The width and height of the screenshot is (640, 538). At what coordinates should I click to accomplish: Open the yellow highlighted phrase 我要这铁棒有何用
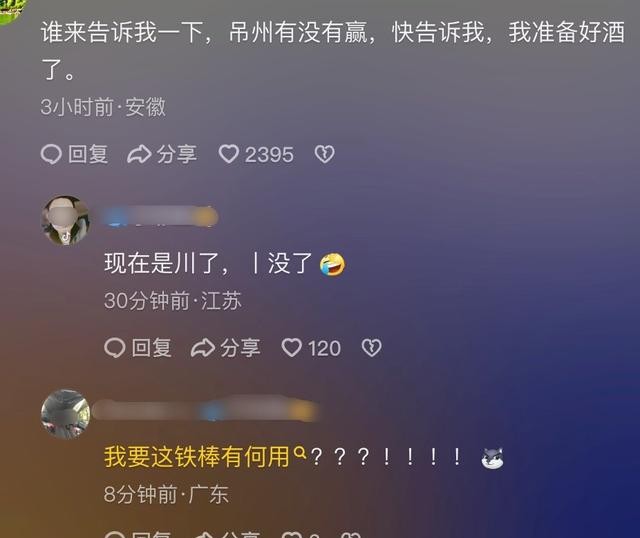197,456
